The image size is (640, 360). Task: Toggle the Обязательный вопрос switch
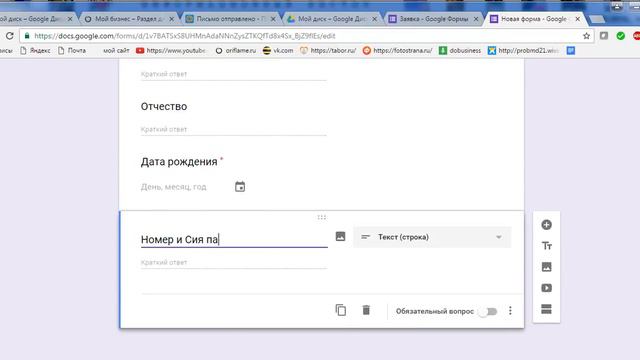tap(488, 311)
